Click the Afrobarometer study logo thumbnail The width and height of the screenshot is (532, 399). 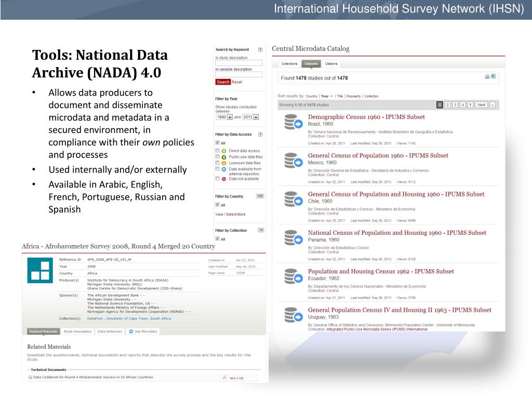click(x=40, y=270)
